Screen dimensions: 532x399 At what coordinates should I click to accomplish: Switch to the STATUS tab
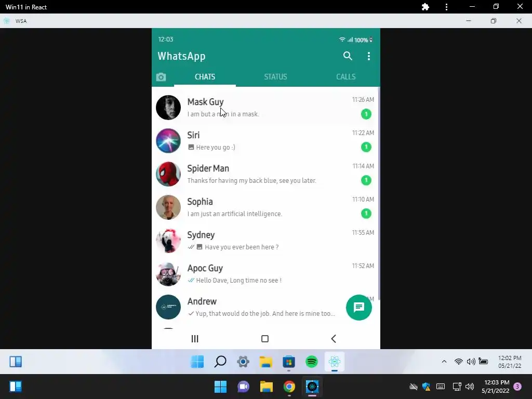275,77
